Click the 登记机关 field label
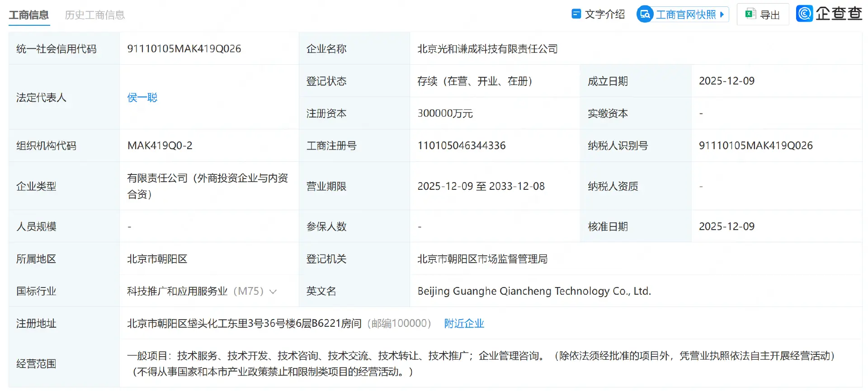 pyautogui.click(x=326, y=259)
